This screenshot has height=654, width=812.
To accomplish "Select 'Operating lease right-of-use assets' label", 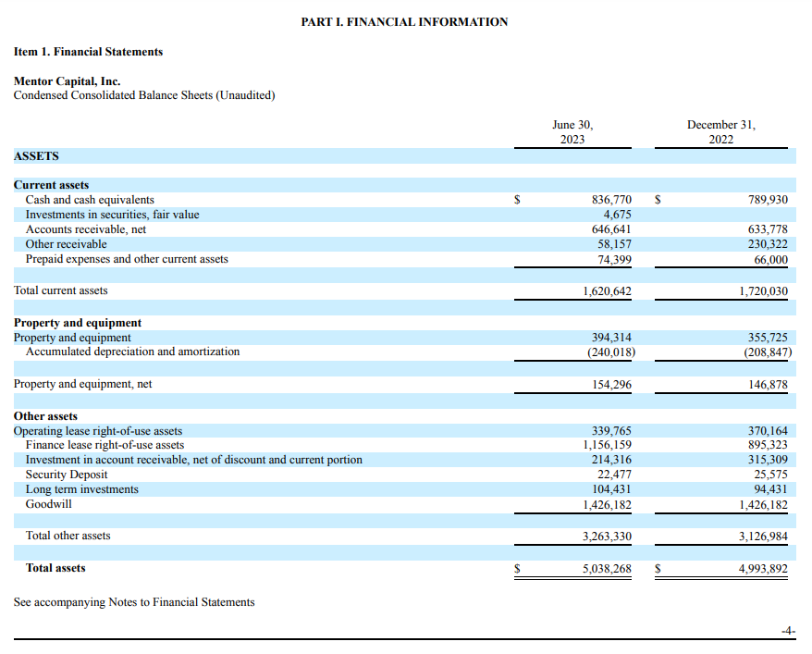I will [98, 431].
